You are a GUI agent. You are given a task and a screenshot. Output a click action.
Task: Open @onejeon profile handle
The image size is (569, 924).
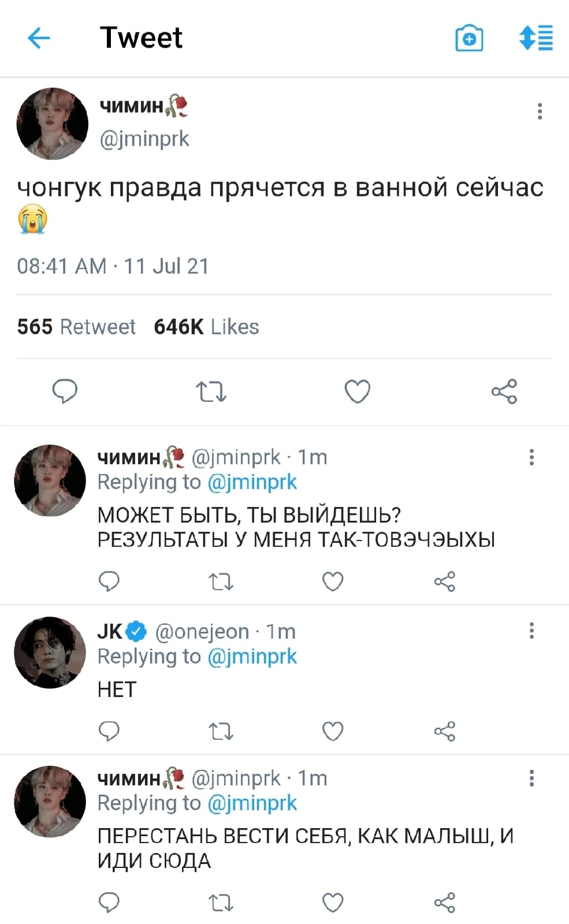[x=202, y=632]
